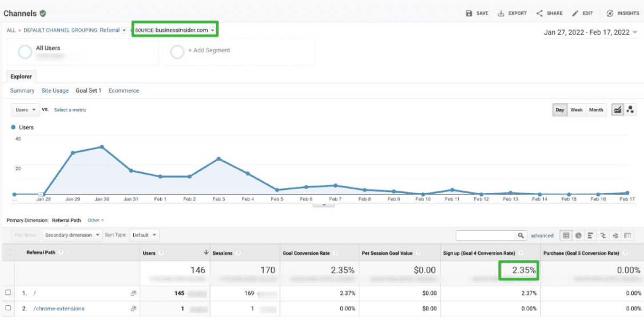The width and height of the screenshot is (644, 320).
Task: Click the search magnifier icon in table filter
Action: 521,235
